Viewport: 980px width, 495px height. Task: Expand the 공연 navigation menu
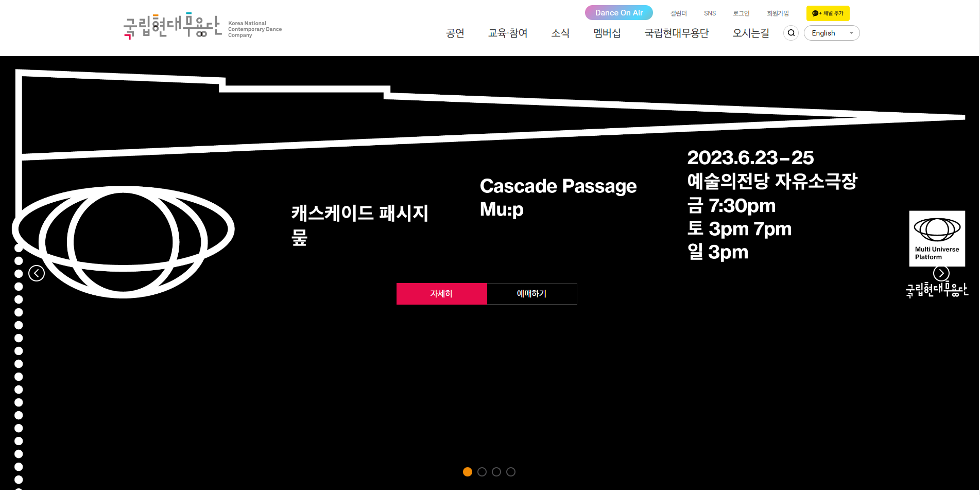click(455, 33)
